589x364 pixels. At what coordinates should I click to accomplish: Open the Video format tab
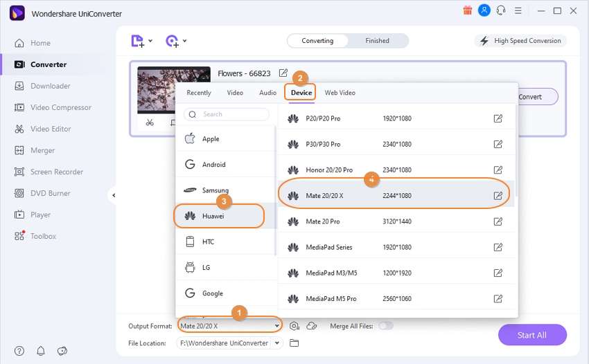click(235, 93)
